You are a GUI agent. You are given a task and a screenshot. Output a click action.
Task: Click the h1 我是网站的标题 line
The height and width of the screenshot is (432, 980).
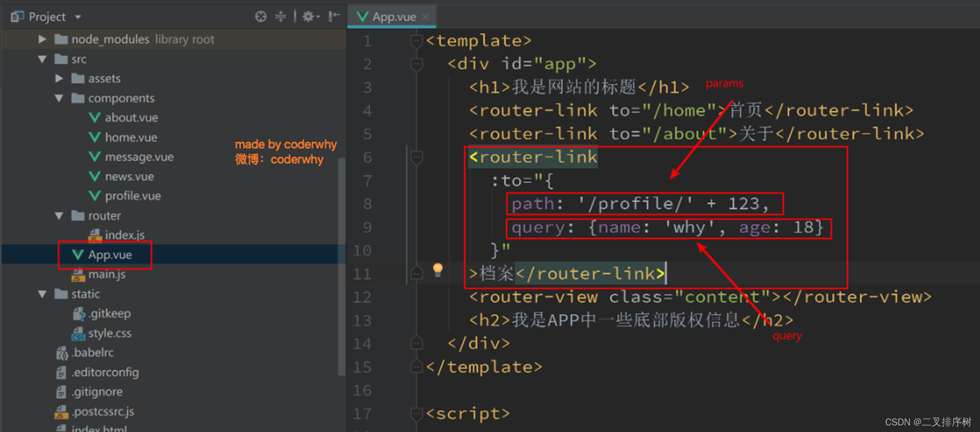579,88
